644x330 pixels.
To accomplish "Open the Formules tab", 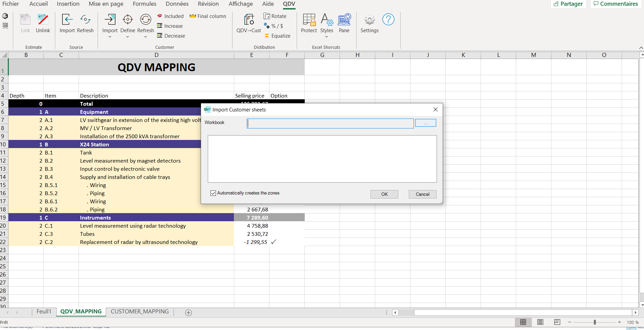I will (145, 4).
